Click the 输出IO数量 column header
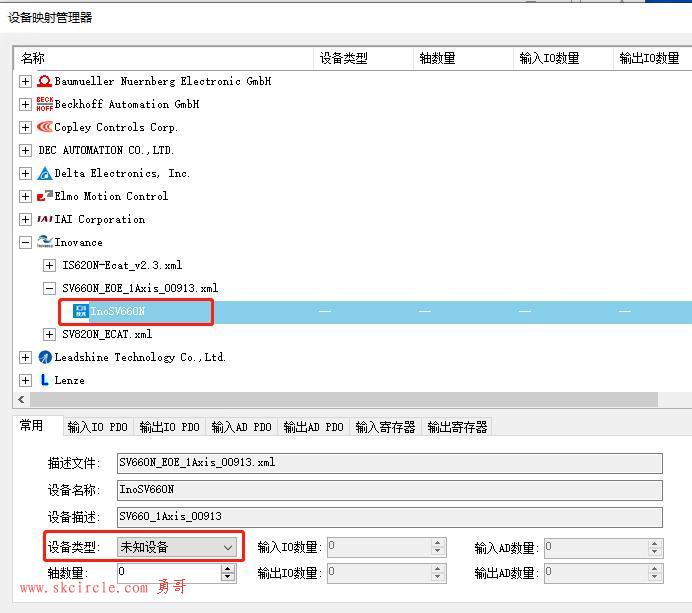This screenshot has height=613, width=692. pos(653,58)
